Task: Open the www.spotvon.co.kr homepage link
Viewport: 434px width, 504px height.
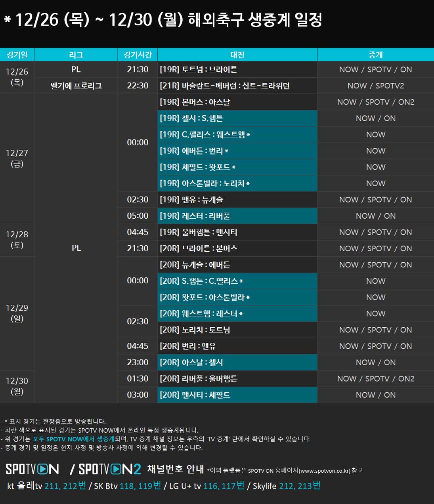Action: (325, 471)
